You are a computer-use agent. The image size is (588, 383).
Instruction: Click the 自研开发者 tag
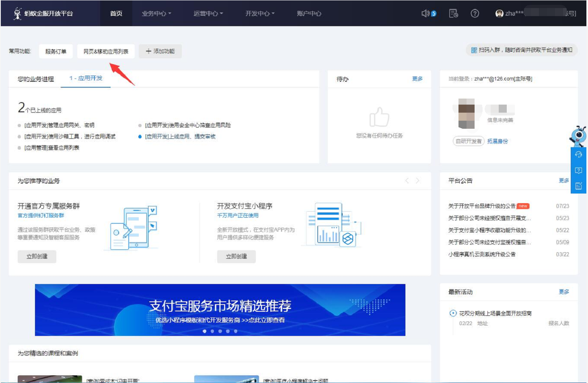point(469,141)
